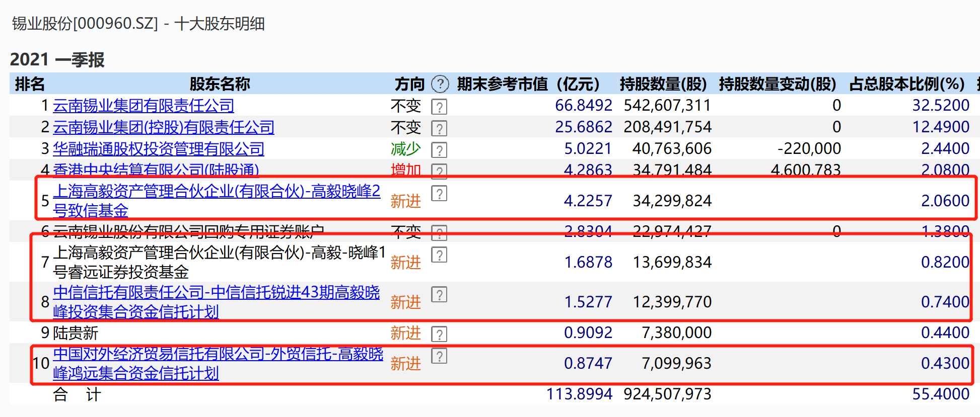The width and height of the screenshot is (980, 417).
Task: Click the market value 66.8492
Action: [584, 106]
